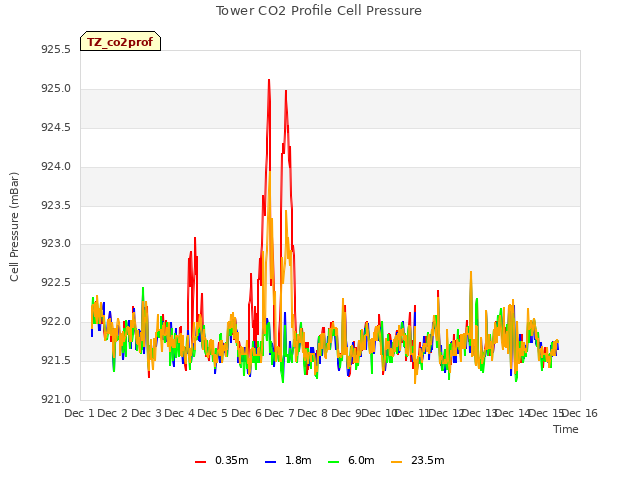Click the Dec 3 x-axis tick label

point(147,413)
